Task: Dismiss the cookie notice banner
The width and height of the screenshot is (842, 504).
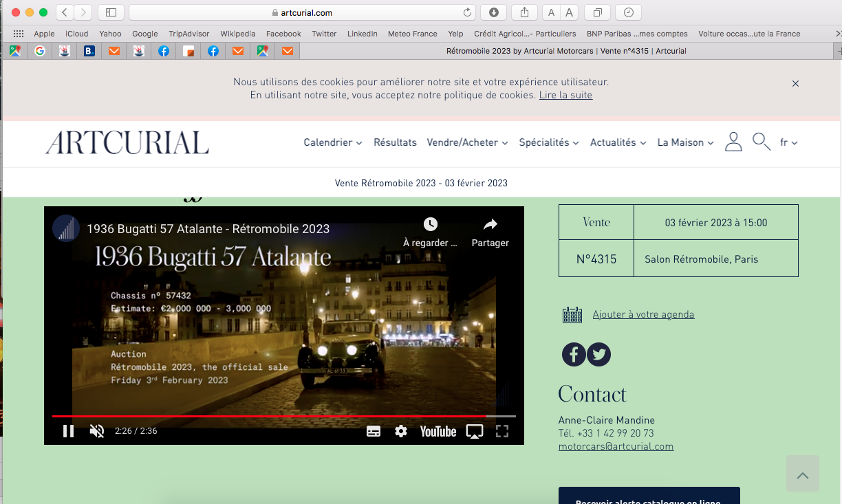Action: click(795, 83)
